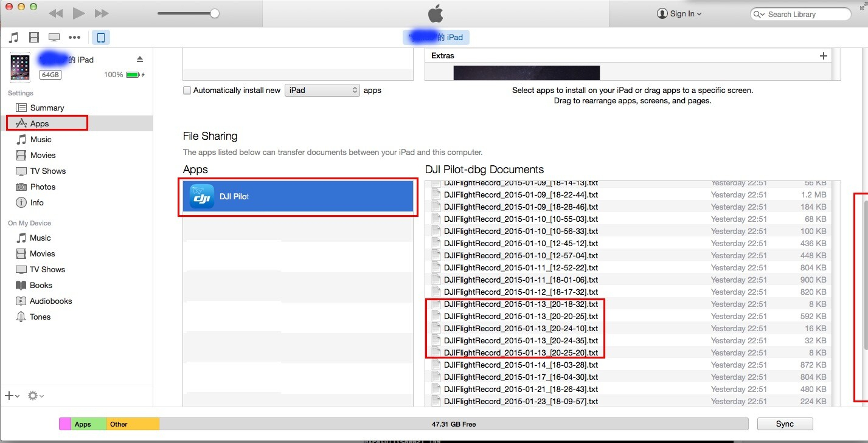The width and height of the screenshot is (868, 443).
Task: Open the Music library icon
Action: click(x=13, y=38)
